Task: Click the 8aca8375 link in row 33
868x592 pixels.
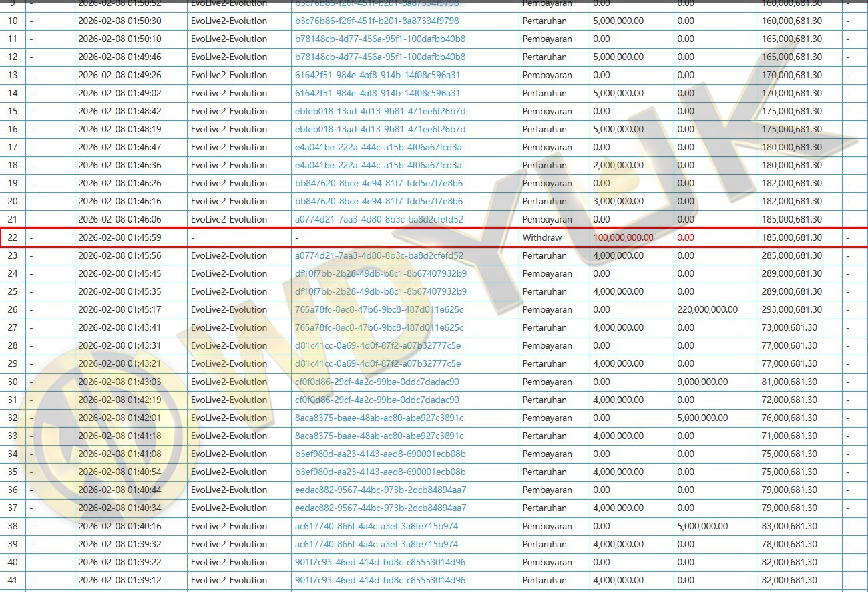Action: click(x=379, y=436)
